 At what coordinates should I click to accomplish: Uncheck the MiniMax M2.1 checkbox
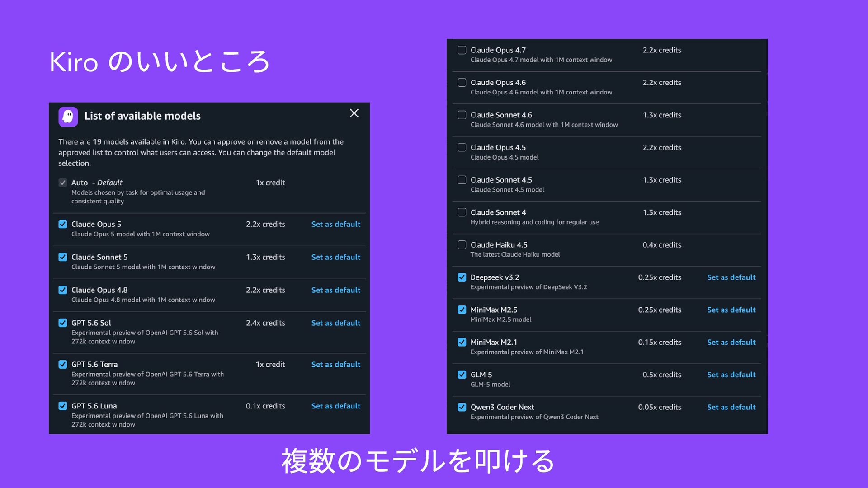[462, 343]
